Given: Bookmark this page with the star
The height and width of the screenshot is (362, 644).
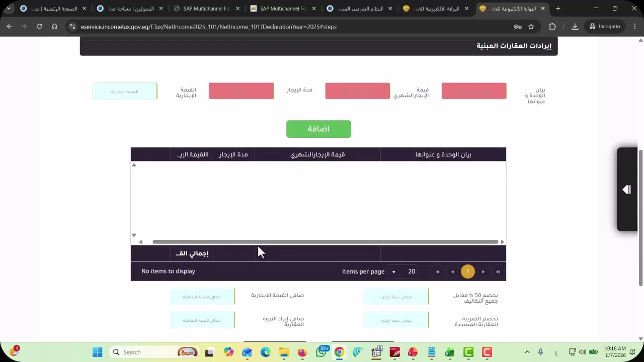Looking at the screenshot, I should [x=531, y=27].
